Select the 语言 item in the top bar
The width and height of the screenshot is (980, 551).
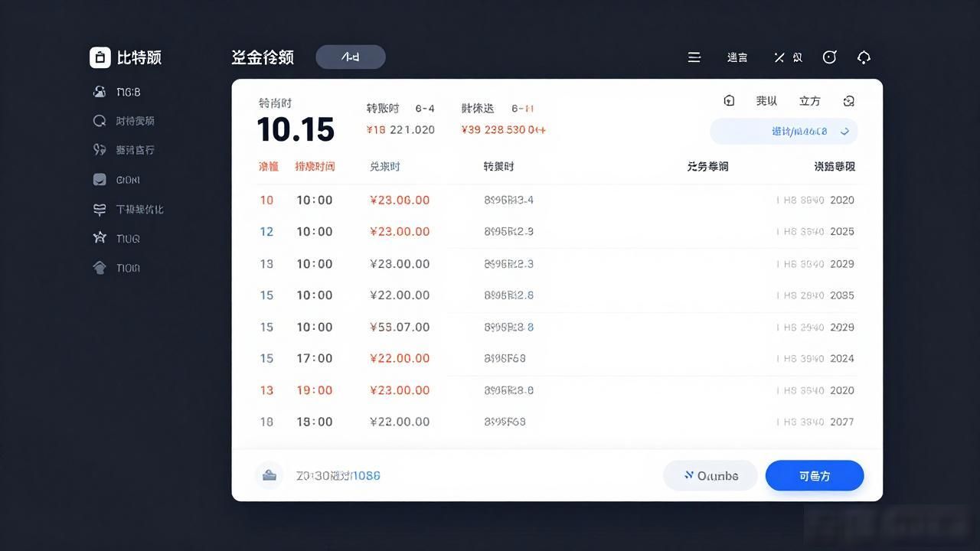pyautogui.click(x=737, y=57)
